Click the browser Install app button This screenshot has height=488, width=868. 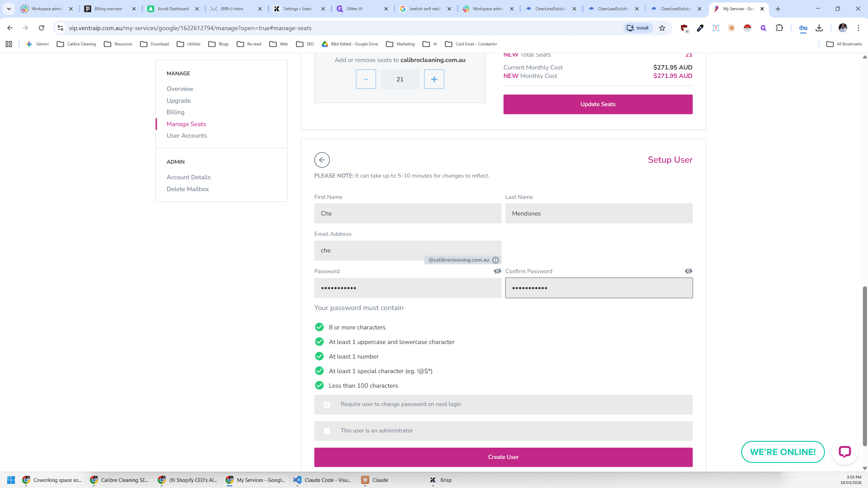coord(638,28)
